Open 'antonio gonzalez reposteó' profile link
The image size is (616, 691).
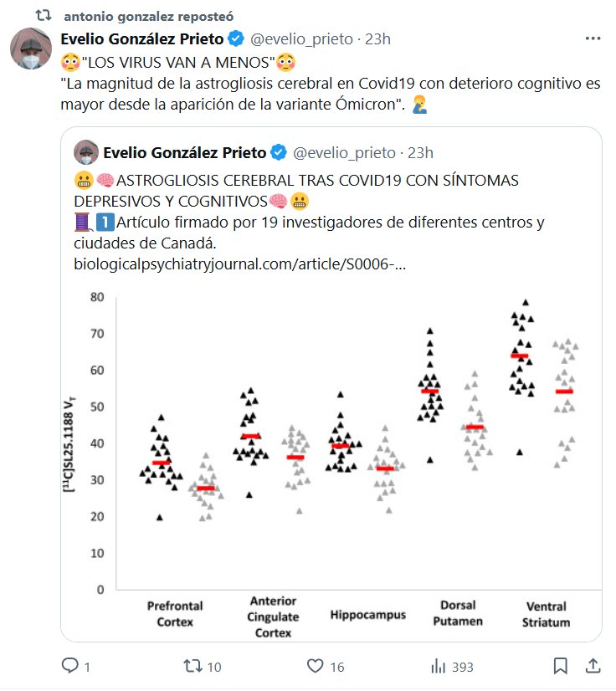[148, 16]
